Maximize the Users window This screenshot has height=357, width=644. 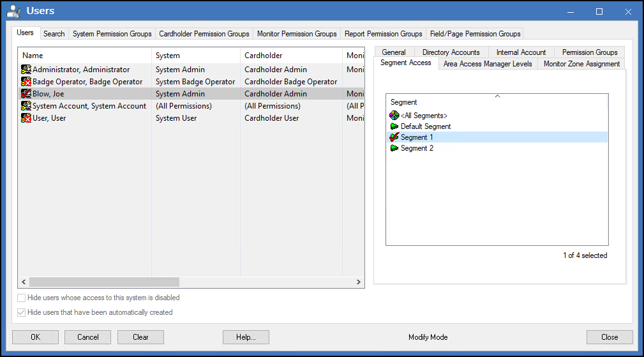pyautogui.click(x=599, y=11)
